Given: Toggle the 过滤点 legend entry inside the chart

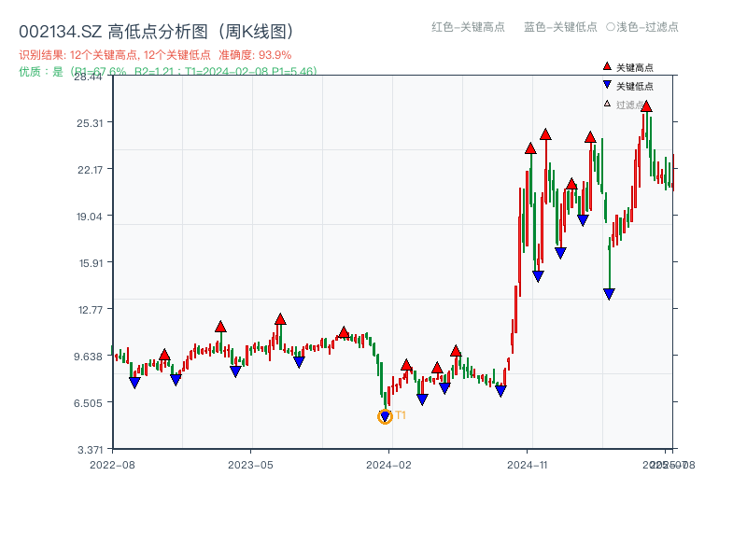Looking at the screenshot, I should pos(623,105).
